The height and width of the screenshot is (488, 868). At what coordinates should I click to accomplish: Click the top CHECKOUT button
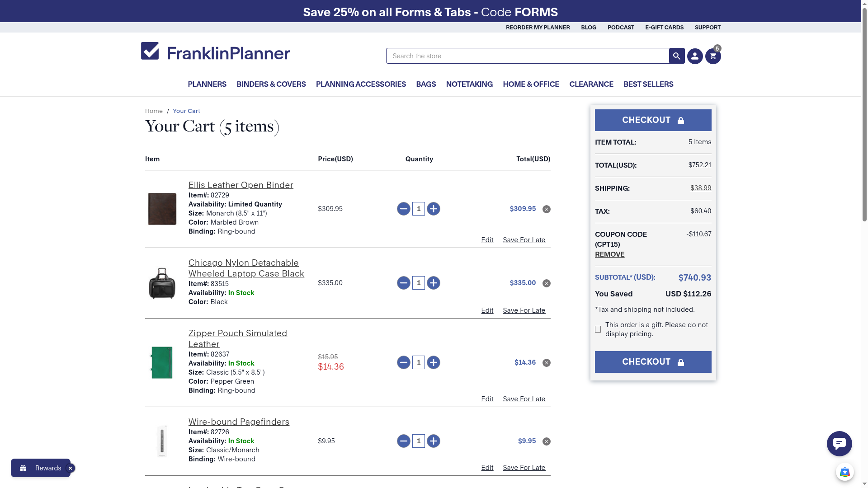click(x=652, y=120)
